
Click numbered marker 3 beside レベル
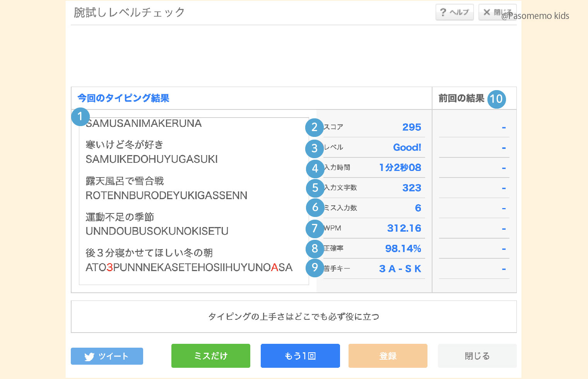[x=315, y=148]
